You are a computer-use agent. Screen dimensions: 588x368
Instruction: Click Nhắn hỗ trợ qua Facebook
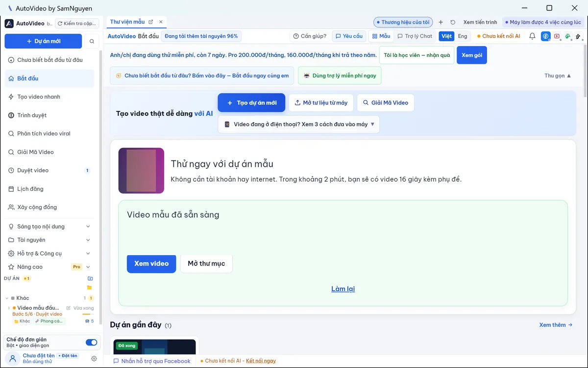point(152,361)
